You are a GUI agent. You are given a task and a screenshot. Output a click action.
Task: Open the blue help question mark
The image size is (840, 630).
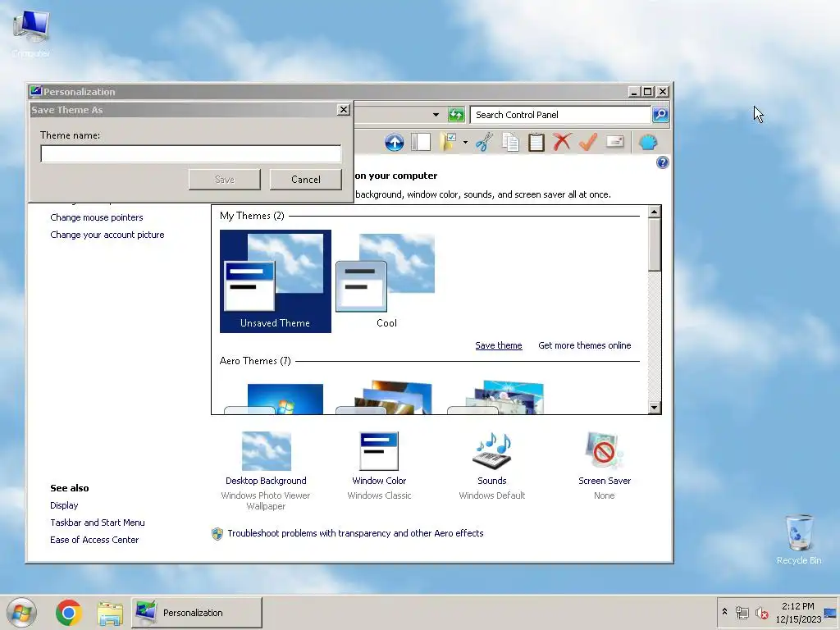[663, 162]
